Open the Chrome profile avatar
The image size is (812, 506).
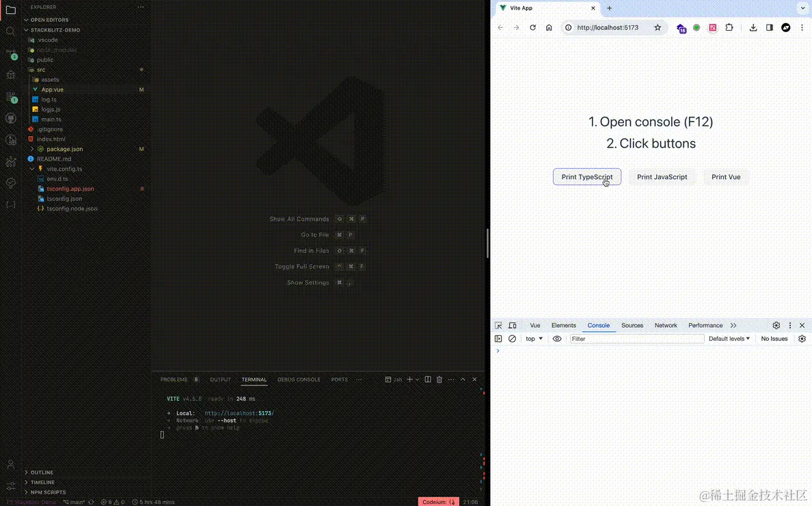point(786,27)
